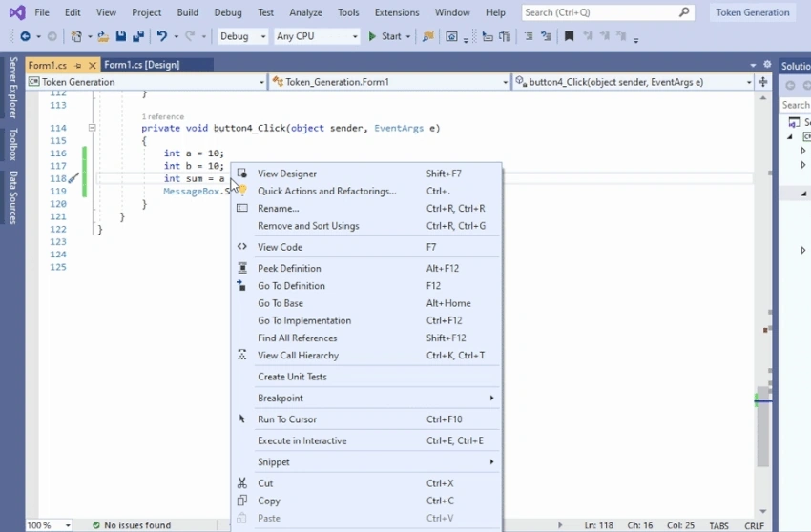Viewport: 811px width, 532px height.
Task: Choose Copy from the context menu
Action: [x=366, y=501]
